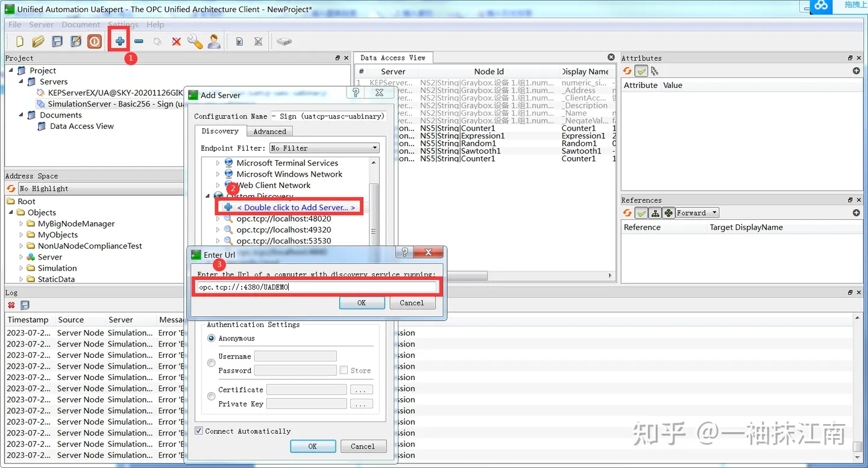
Task: Switch to the Advanced tab in Add Server
Action: tap(269, 131)
